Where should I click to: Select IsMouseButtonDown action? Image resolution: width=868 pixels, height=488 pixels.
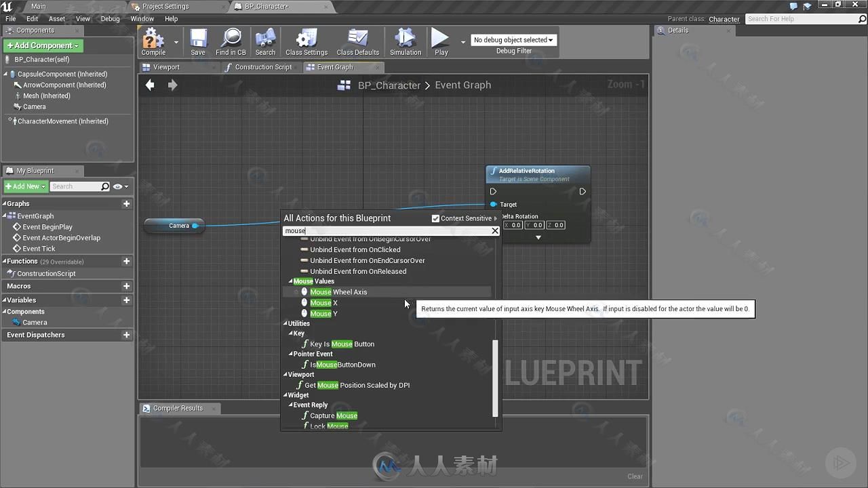tap(342, 365)
